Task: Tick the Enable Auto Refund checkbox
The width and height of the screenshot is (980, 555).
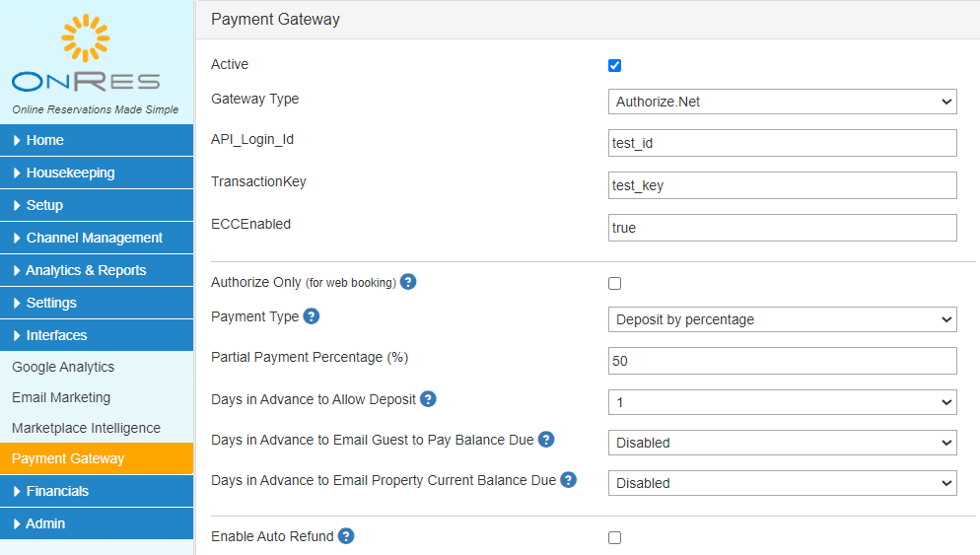Action: pos(614,537)
